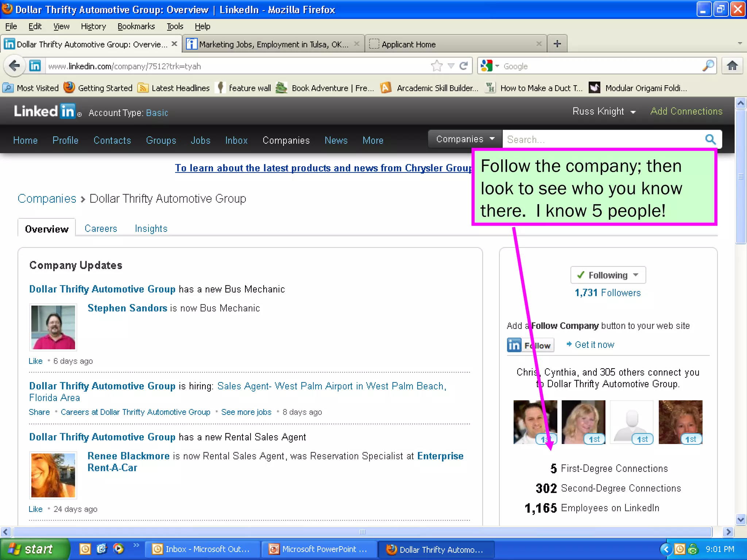The image size is (747, 560).
Task: Open the History menu
Action: [93, 26]
